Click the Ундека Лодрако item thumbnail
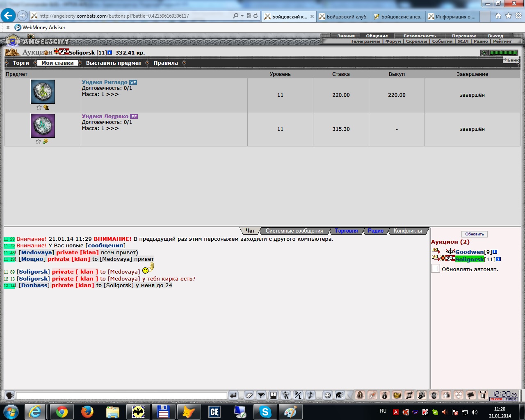Screen dimensions: 525x420 click(x=43, y=126)
